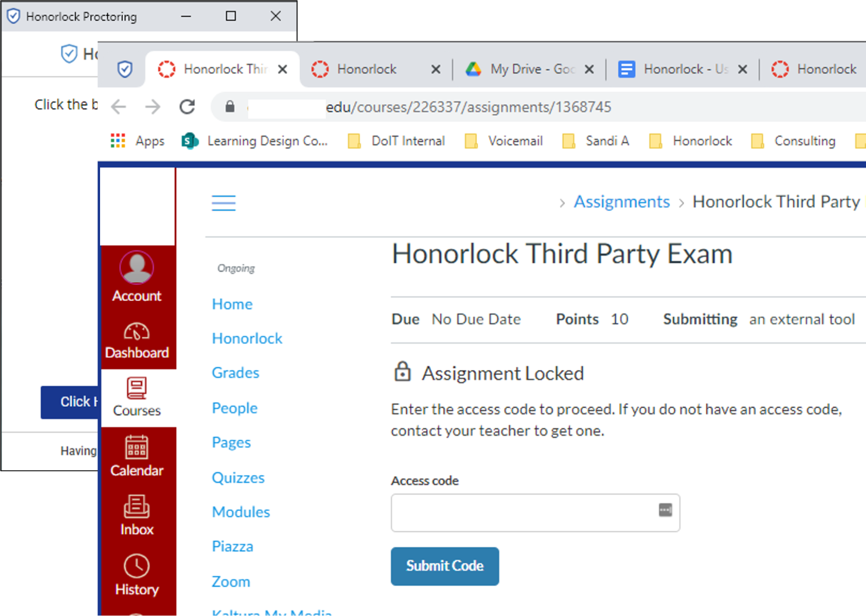Viewport: 866px width, 616px height.
Task: Maximize the Honorlock Proctoring window
Action: click(231, 16)
